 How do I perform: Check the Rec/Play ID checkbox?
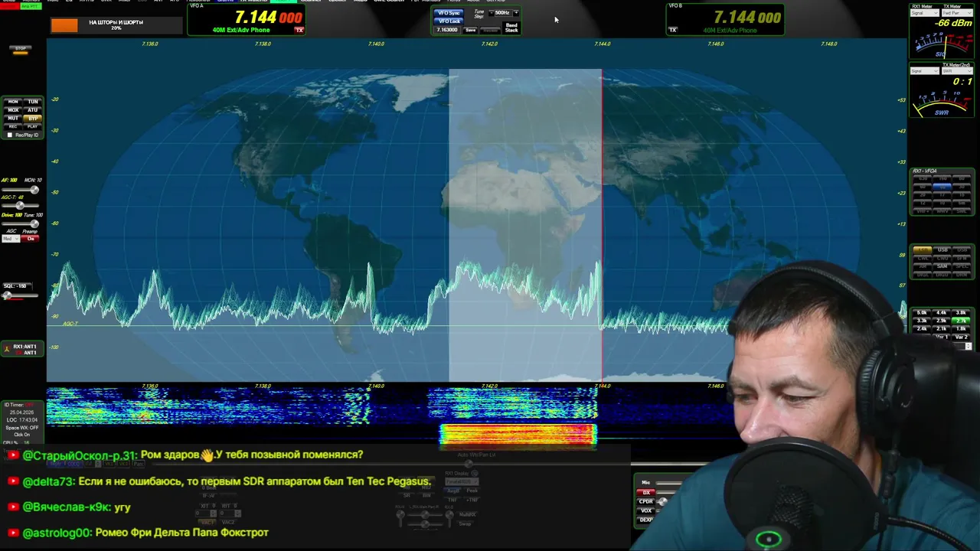point(10,135)
